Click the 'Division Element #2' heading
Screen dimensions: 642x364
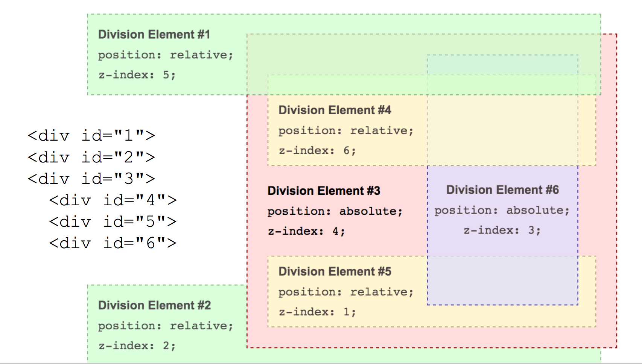[154, 305]
